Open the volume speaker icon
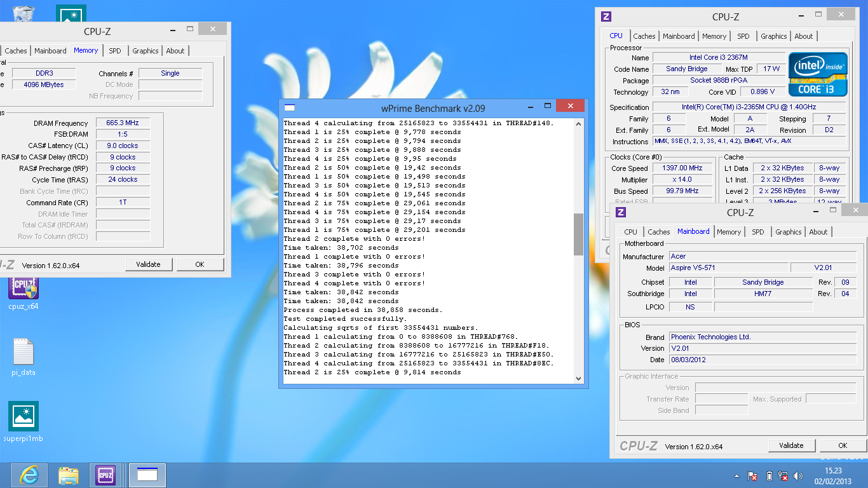This screenshot has width=868, height=488. point(799,475)
